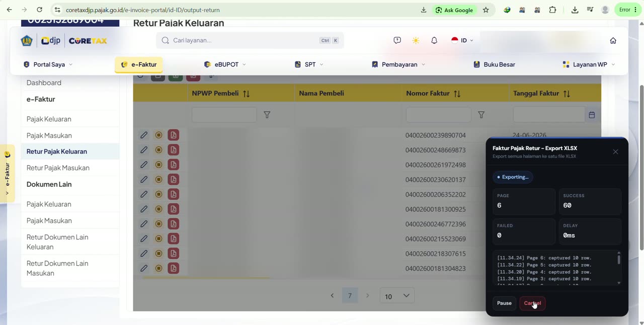Click the DJP Coretax logo
The width and height of the screenshot is (644, 325).
(64, 41)
